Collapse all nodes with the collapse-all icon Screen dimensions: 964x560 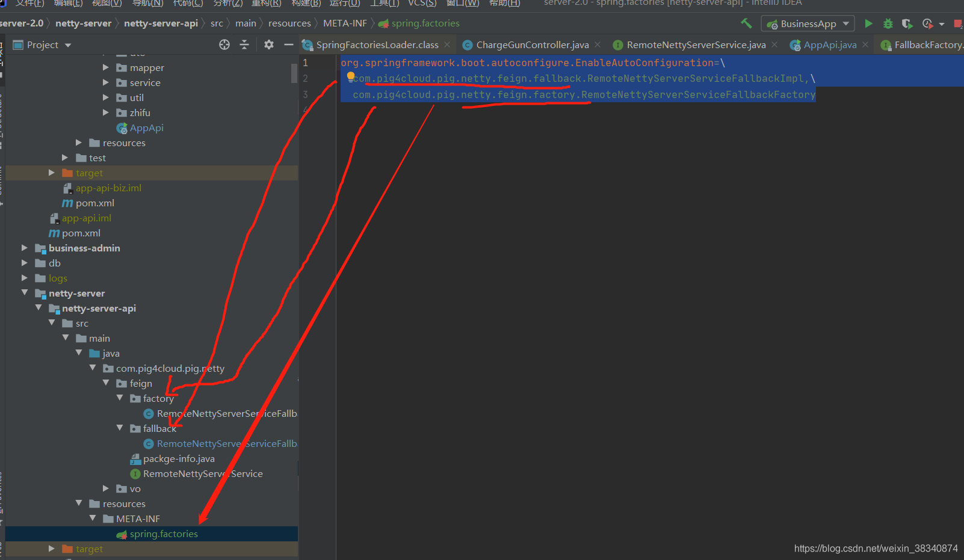coord(244,45)
